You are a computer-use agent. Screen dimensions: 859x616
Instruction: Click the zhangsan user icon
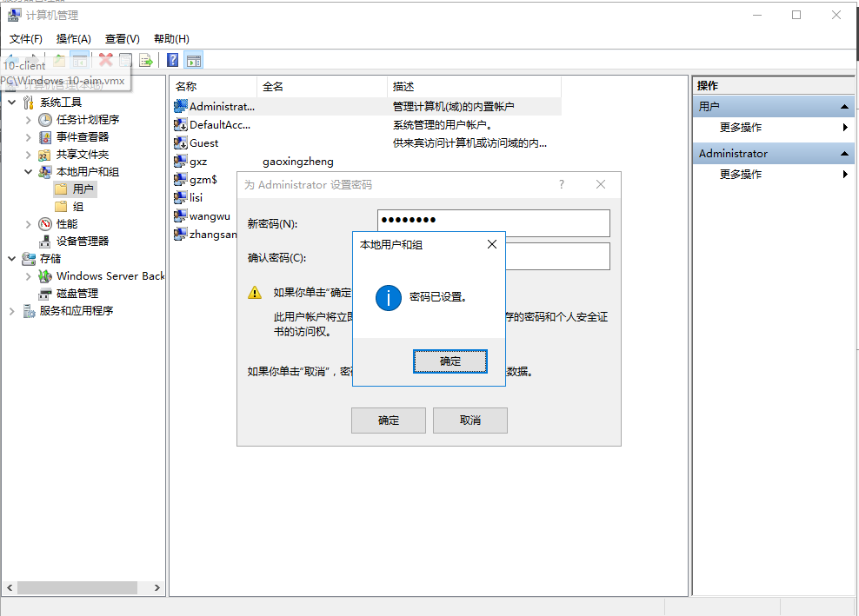(x=180, y=234)
